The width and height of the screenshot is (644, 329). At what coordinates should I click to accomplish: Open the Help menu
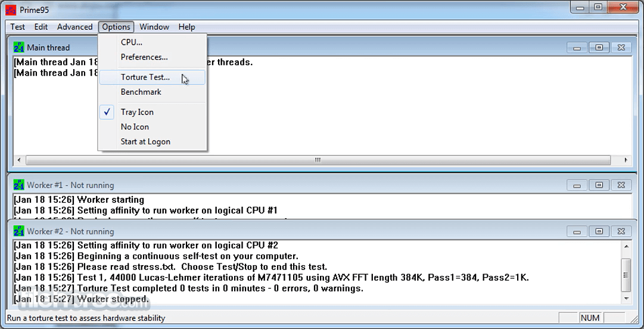coord(186,27)
